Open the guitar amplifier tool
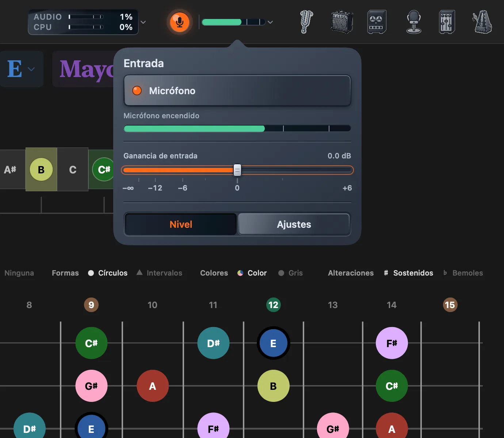This screenshot has width=504, height=438. tap(342, 22)
